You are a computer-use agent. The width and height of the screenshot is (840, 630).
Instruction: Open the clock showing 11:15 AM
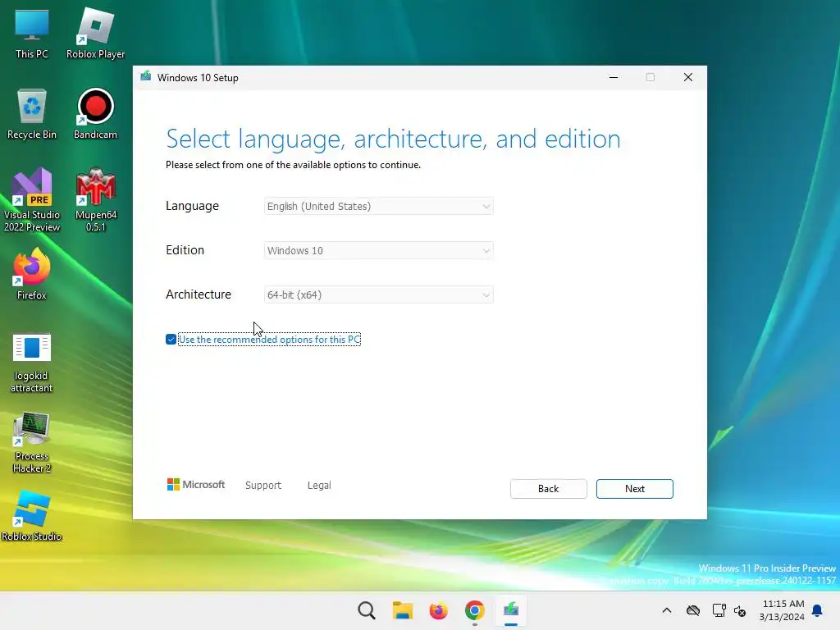point(782,610)
